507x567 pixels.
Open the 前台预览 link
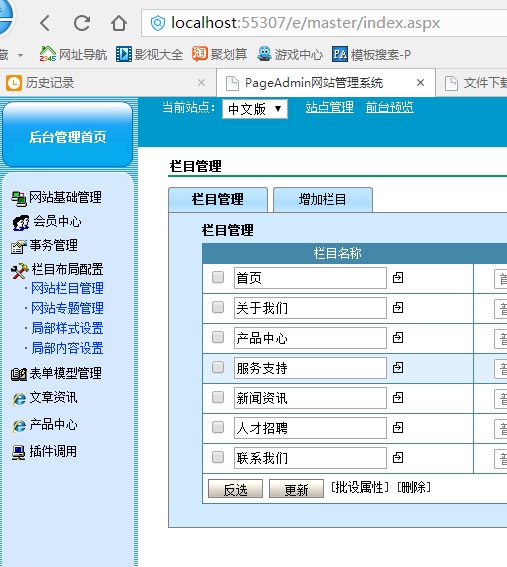389,107
